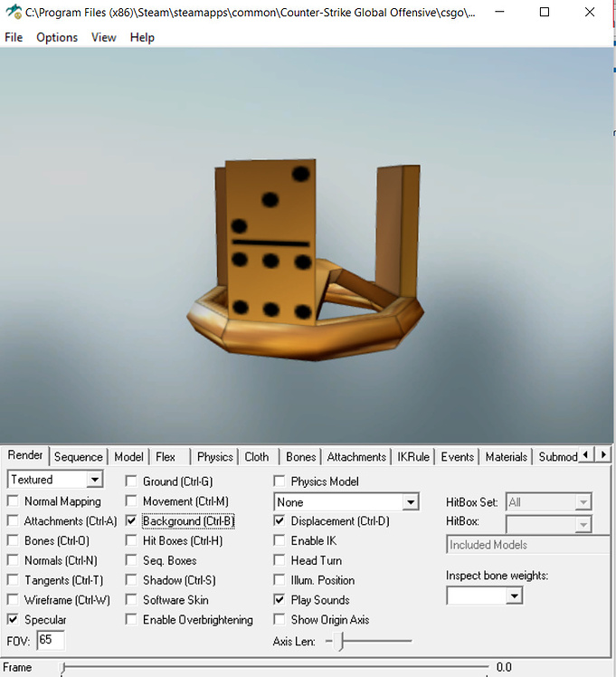616x677 pixels.
Task: Toggle the Physics Model checkbox
Action: 280,481
